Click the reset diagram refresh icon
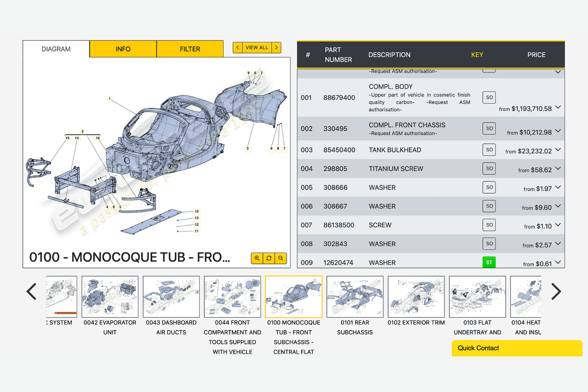The width and height of the screenshot is (588, 392). pyautogui.click(x=269, y=258)
